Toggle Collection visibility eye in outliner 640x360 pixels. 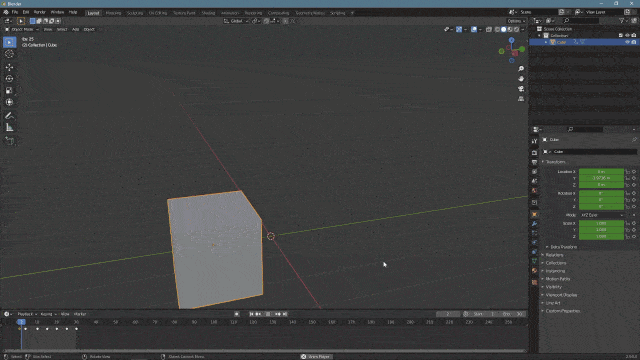627,36
